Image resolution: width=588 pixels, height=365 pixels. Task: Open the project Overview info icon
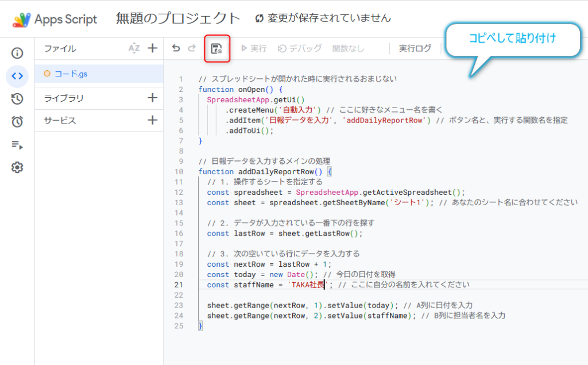click(17, 53)
